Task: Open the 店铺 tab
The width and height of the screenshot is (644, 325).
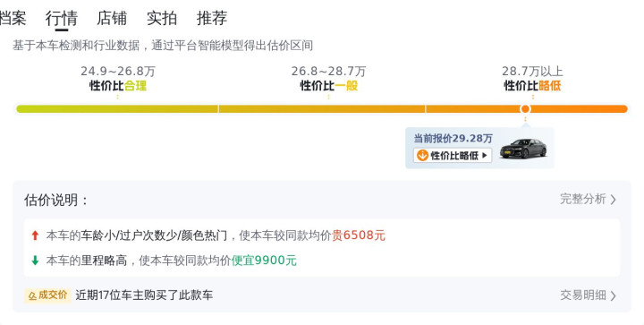Action: (x=112, y=19)
